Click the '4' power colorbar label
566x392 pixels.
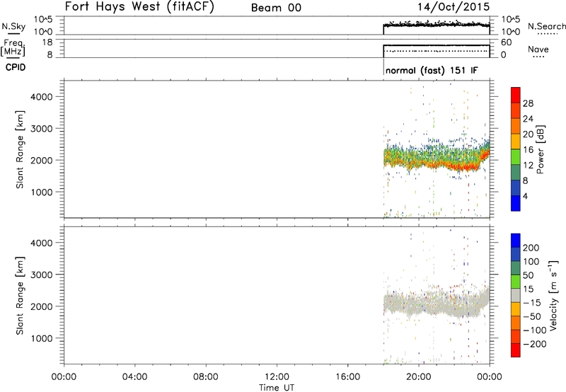pos(525,196)
